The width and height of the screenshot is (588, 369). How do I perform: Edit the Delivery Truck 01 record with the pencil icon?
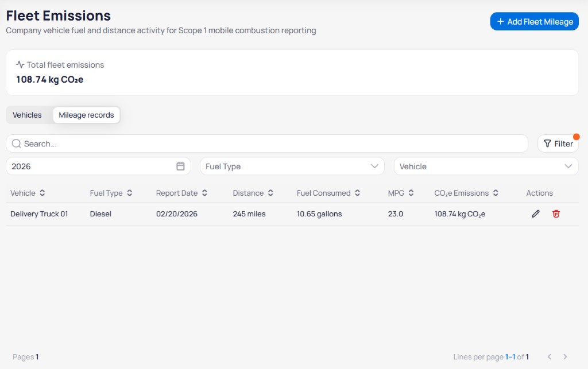click(536, 214)
